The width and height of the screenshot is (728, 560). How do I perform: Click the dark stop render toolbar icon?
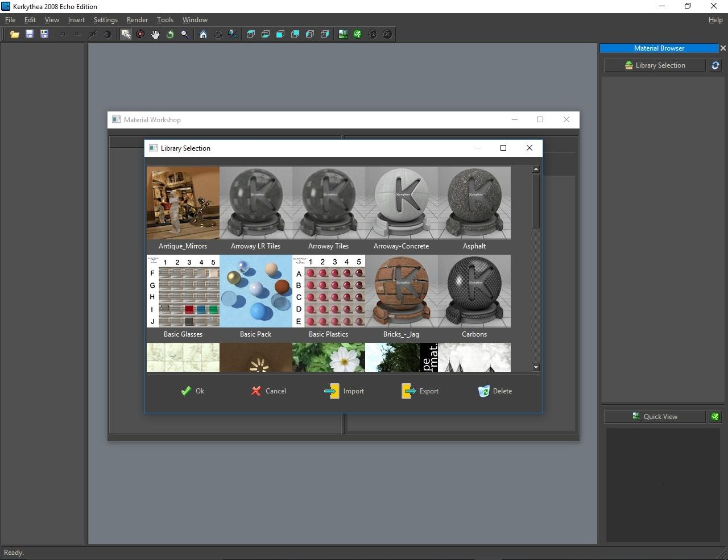click(x=387, y=34)
